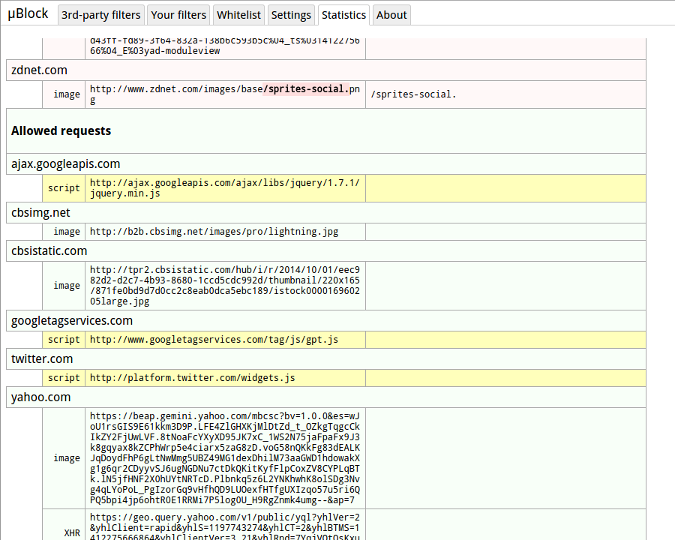Click the ajax.googleapis.com domain row
The image size is (675, 540).
click(x=326, y=164)
